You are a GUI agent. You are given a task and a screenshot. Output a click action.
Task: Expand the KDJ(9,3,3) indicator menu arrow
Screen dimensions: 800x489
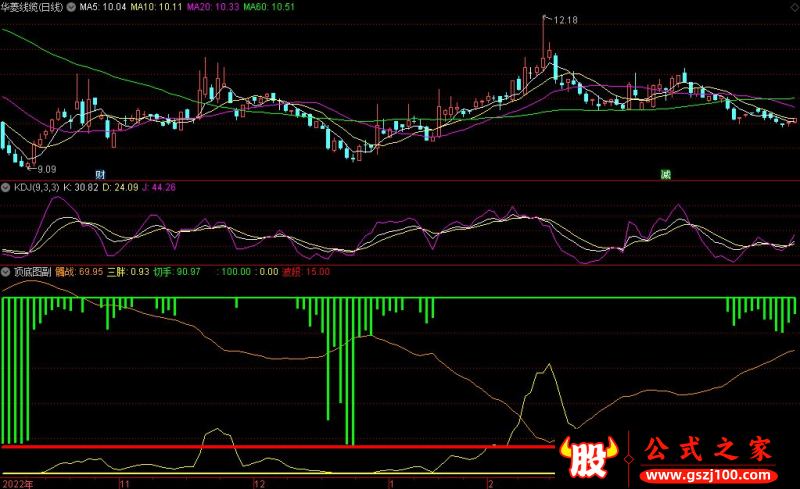[6, 187]
